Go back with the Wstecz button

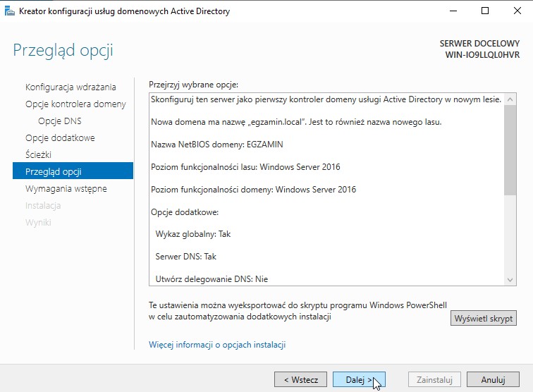click(x=301, y=379)
